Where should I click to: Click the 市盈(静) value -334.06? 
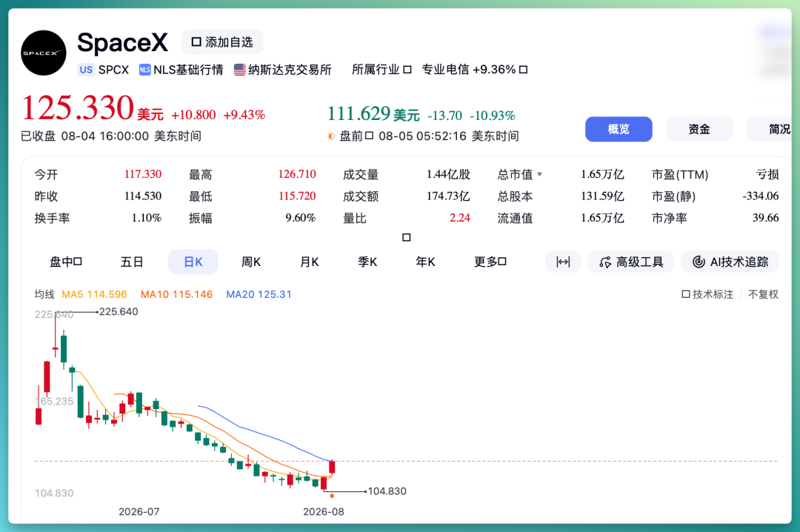761,196
